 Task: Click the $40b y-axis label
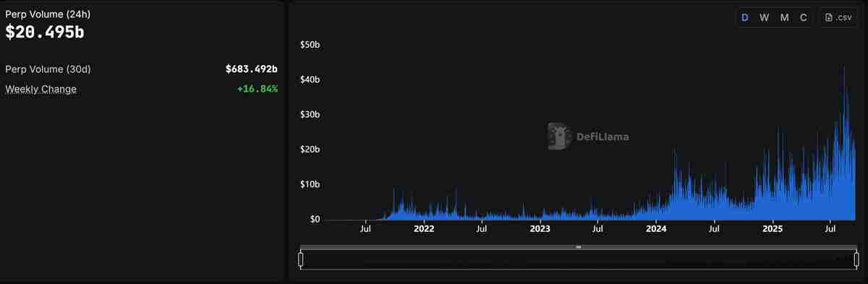tap(310, 79)
